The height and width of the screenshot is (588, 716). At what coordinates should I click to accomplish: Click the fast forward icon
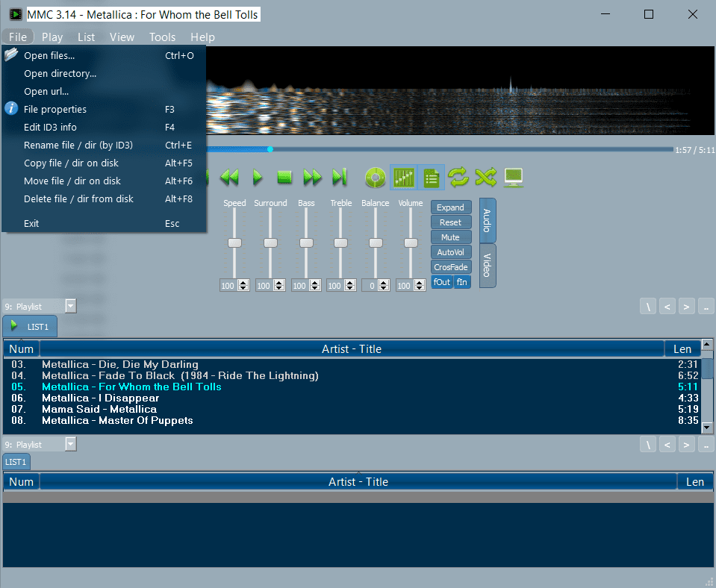click(312, 177)
